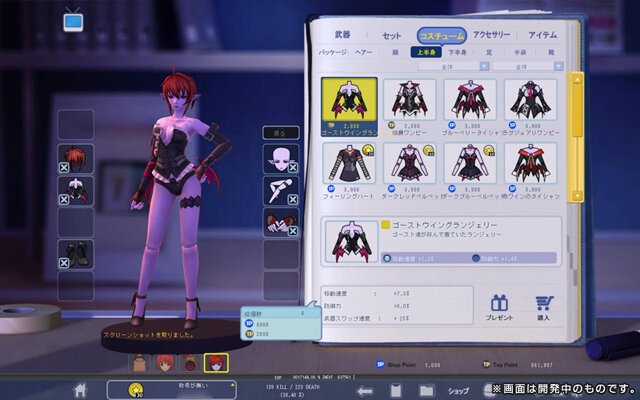Click the プレゼント gift button
This screenshot has width=640, height=400.
tap(499, 307)
